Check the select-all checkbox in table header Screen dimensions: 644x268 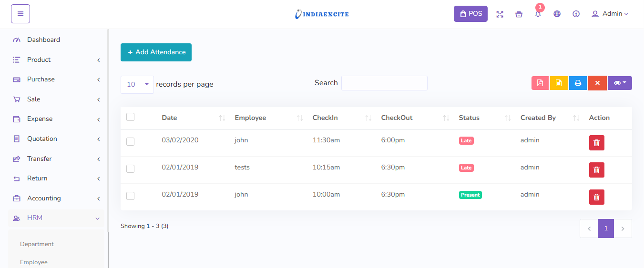coord(130,117)
